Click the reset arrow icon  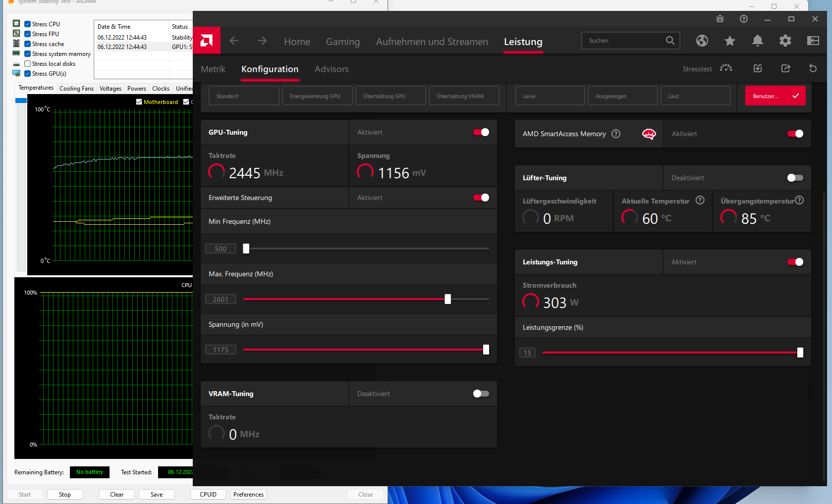pyautogui.click(x=813, y=68)
